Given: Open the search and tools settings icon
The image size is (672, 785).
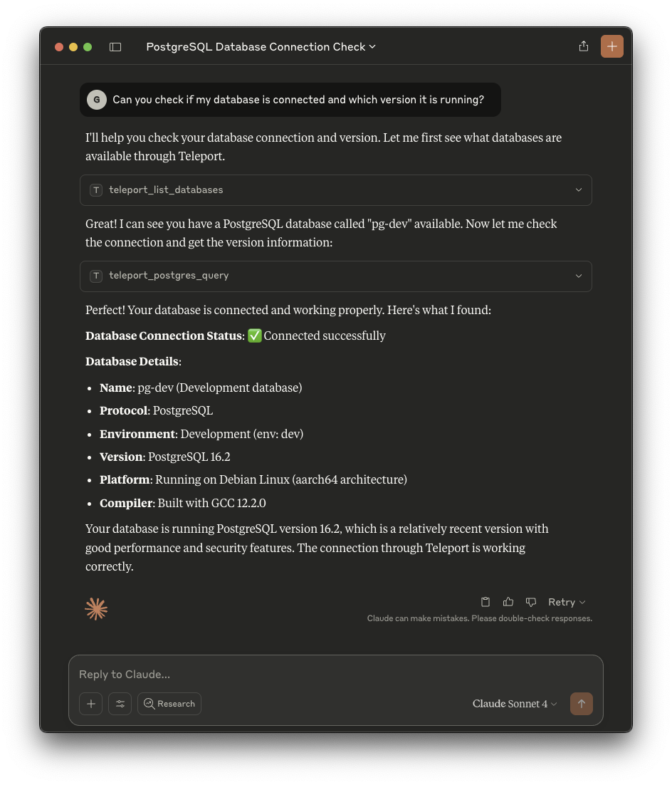Looking at the screenshot, I should tap(120, 704).
